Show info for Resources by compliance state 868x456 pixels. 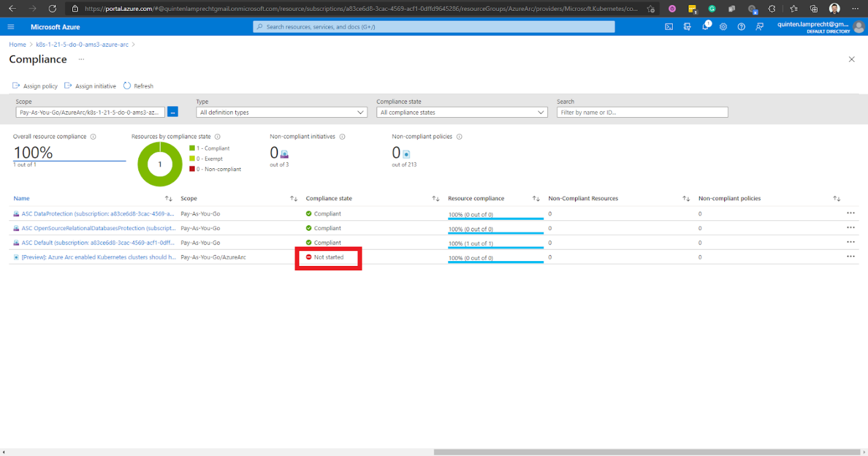(x=217, y=137)
